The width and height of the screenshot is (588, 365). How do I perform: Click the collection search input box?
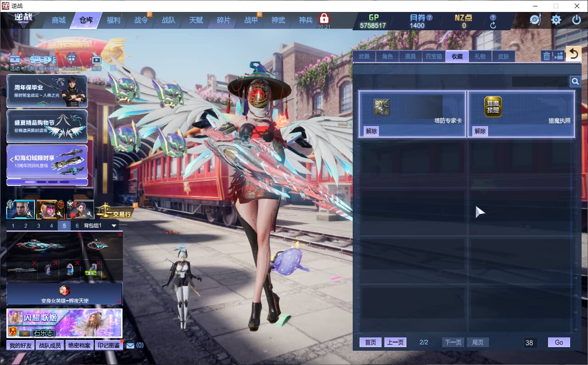tap(540, 82)
